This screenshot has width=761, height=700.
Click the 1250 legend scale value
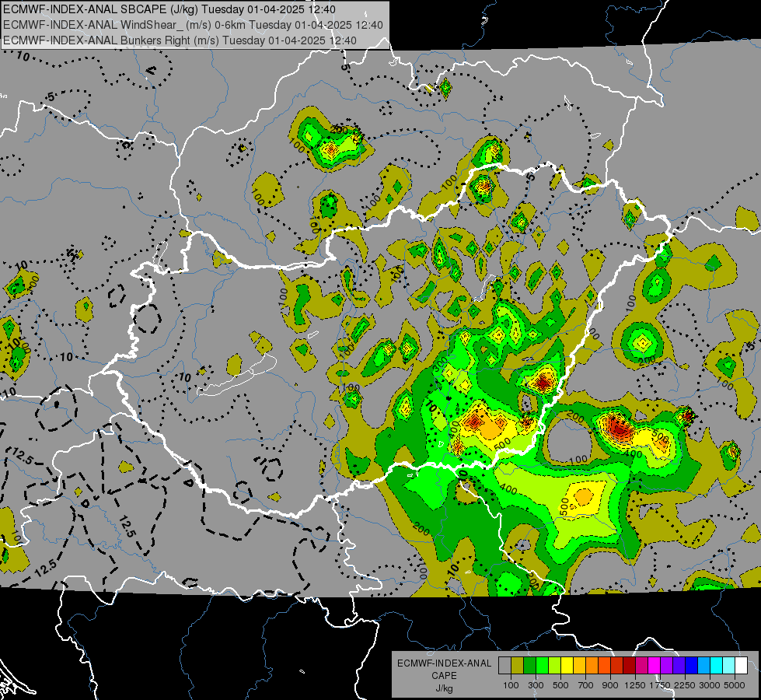pos(635,685)
